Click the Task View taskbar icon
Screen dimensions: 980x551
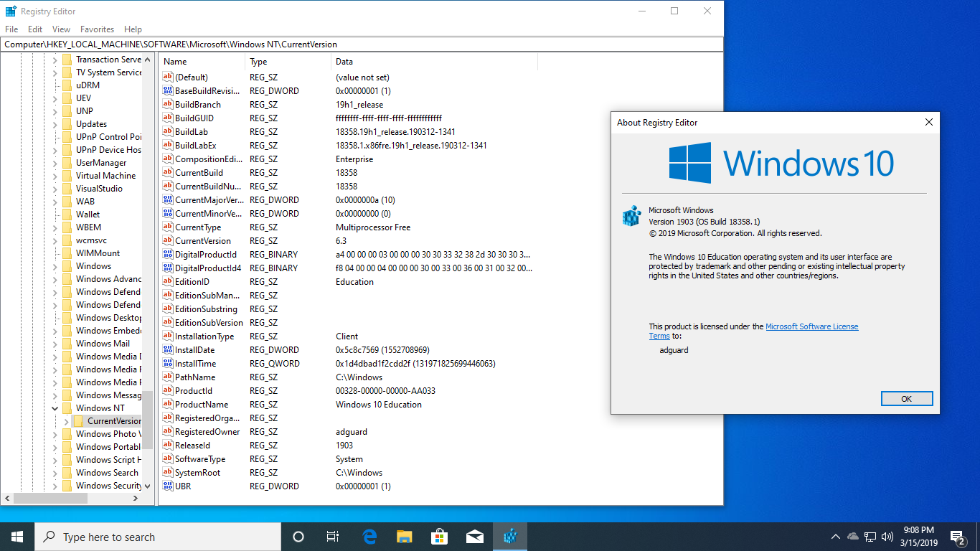point(333,537)
